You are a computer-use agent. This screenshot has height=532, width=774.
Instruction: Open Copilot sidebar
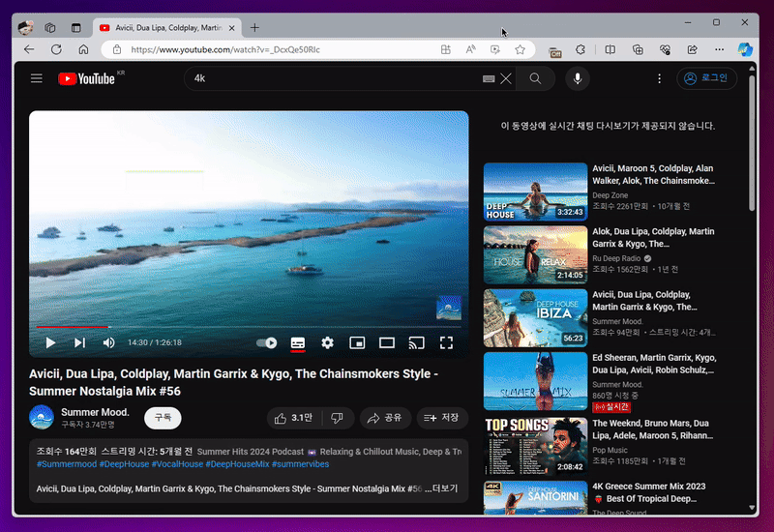pos(745,49)
